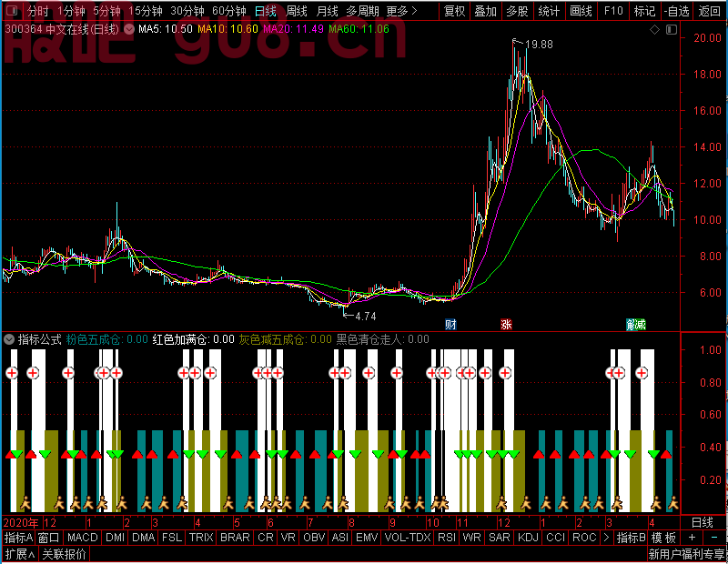This screenshot has width=728, height=564.
Task: Click the 返回 back button
Action: pos(709,11)
